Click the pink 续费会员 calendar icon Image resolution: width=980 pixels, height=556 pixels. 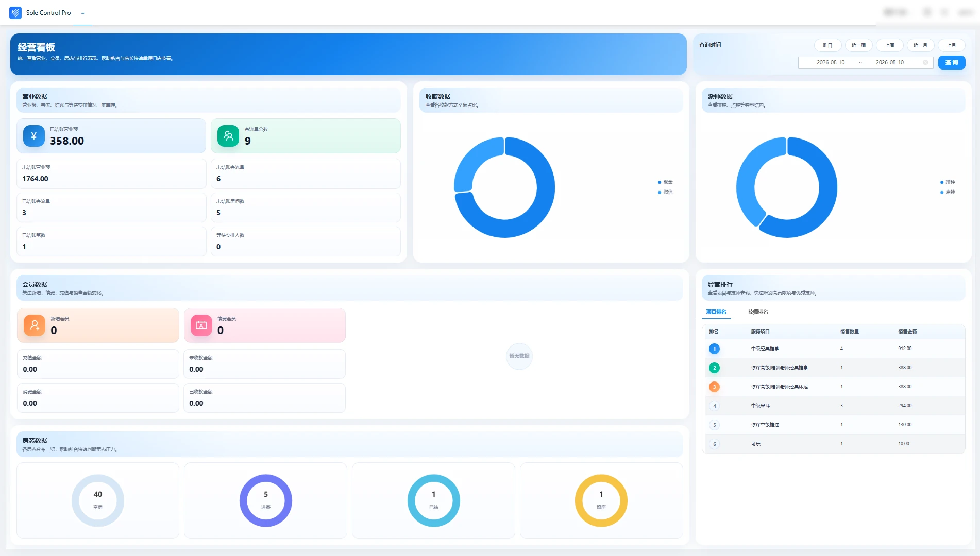point(201,325)
